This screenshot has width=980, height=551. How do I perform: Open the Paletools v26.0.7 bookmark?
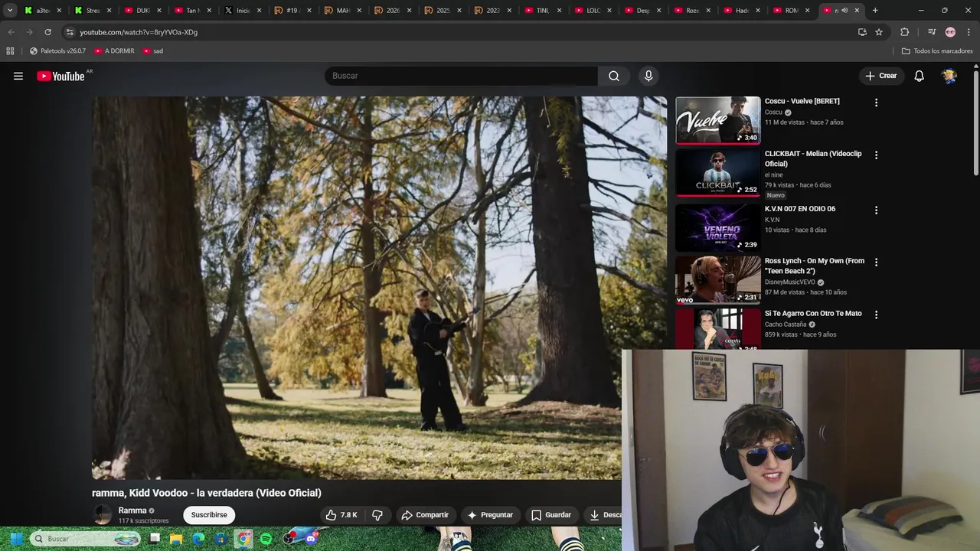57,51
